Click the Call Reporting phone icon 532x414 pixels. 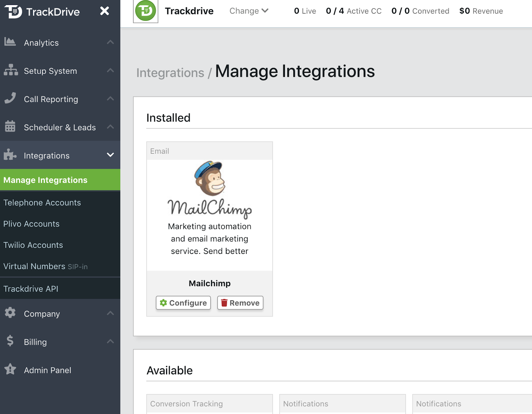(x=10, y=98)
